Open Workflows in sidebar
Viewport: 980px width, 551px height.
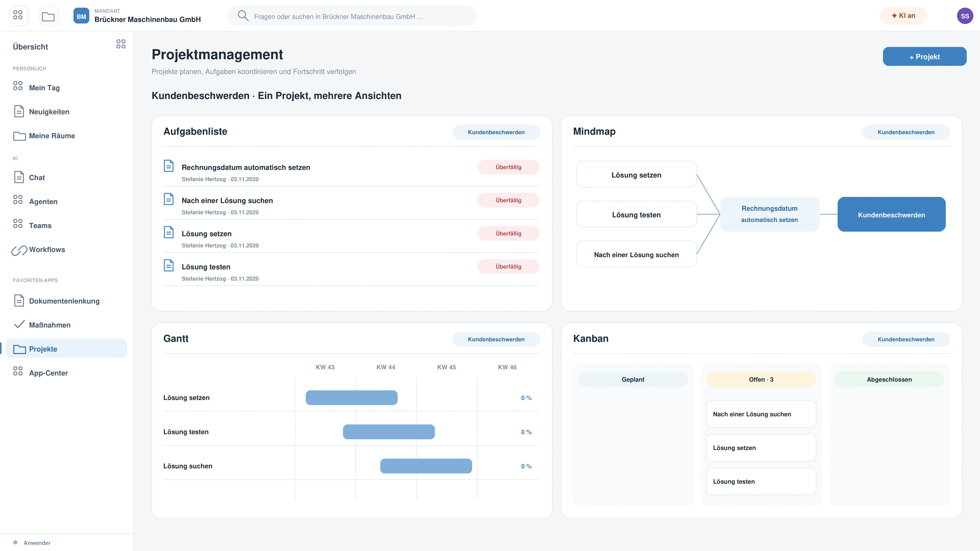click(x=66, y=249)
